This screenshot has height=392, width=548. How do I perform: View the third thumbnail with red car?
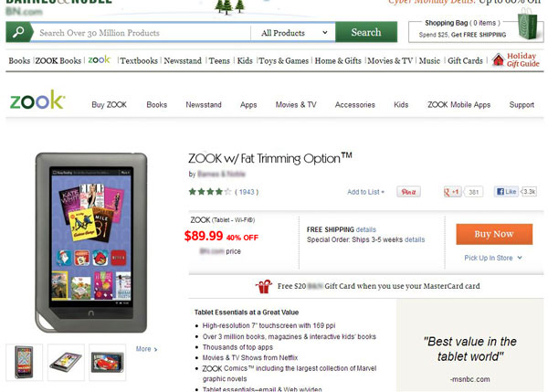(x=108, y=362)
